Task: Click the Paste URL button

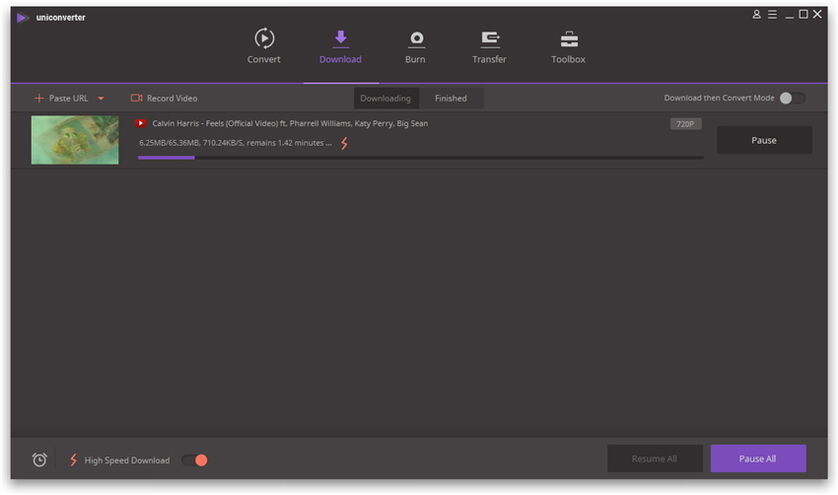Action: click(x=61, y=98)
